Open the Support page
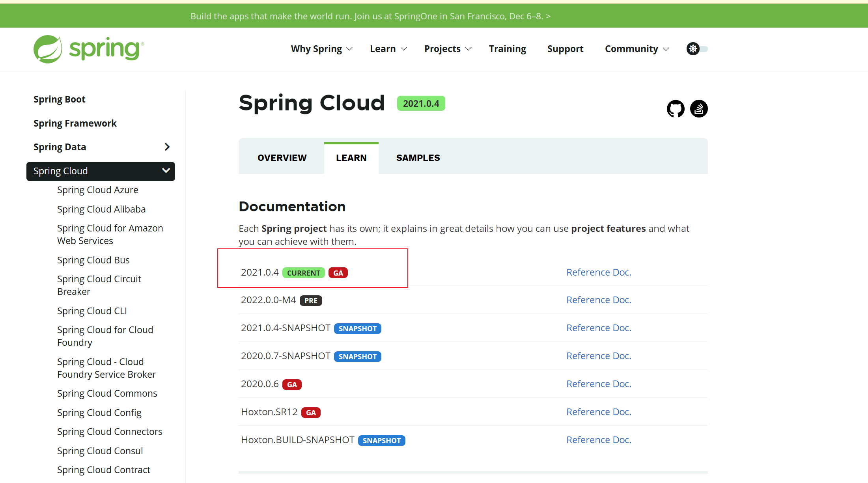Screen dimensions: 868x483 565,49
